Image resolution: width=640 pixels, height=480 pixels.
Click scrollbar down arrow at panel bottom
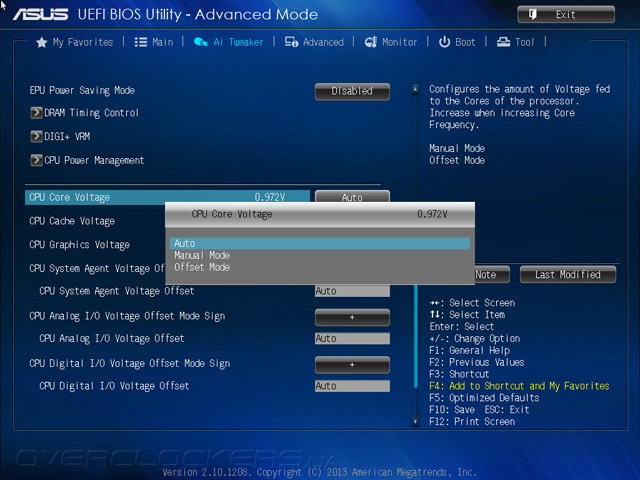pyautogui.click(x=415, y=421)
